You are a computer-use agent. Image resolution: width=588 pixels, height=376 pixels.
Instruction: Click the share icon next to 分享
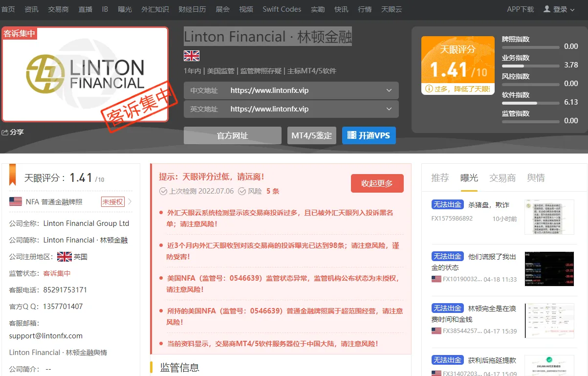[x=5, y=133]
